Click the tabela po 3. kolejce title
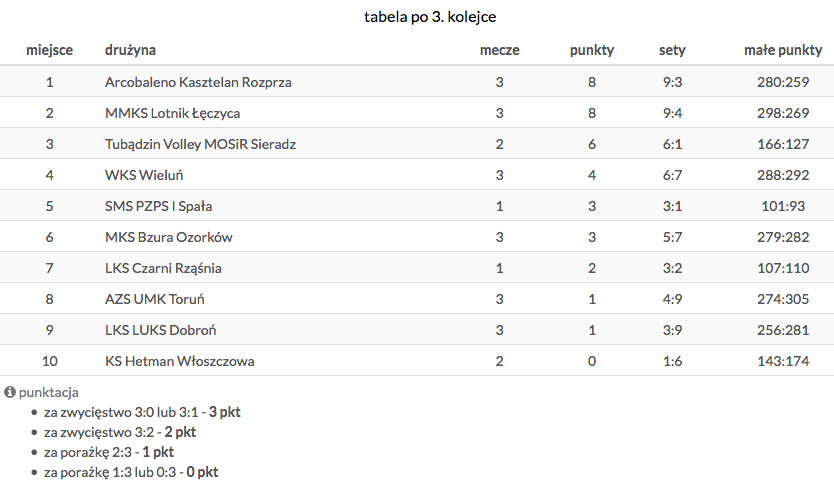This screenshot has width=834, height=499. 417,17
